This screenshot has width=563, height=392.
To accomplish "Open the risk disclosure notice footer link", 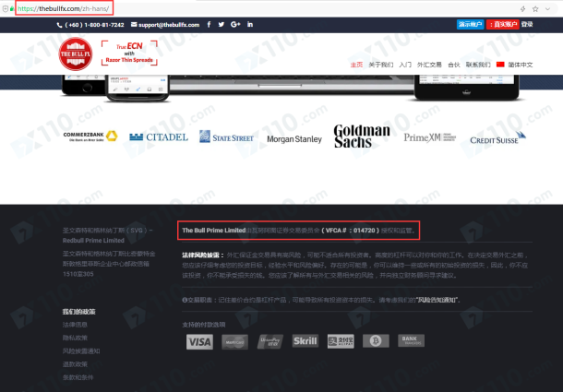I will click(81, 351).
